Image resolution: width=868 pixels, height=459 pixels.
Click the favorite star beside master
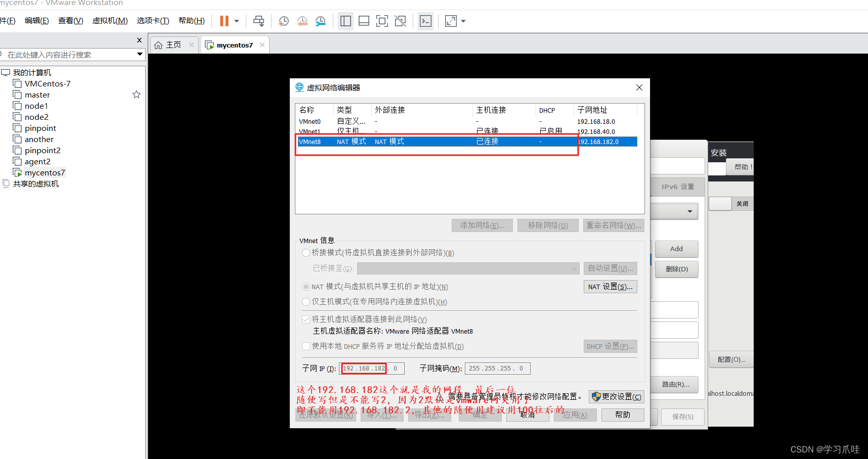point(137,95)
